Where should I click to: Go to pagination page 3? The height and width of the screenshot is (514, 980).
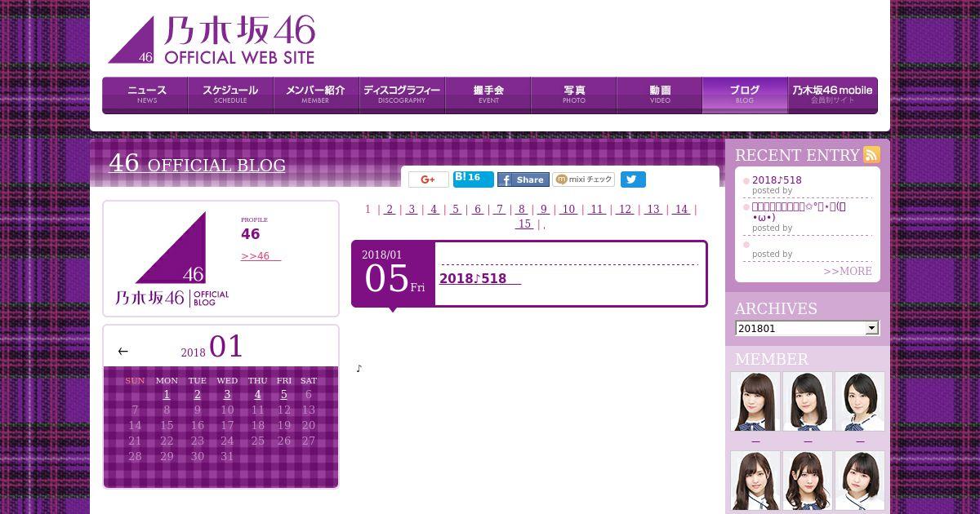point(412,209)
